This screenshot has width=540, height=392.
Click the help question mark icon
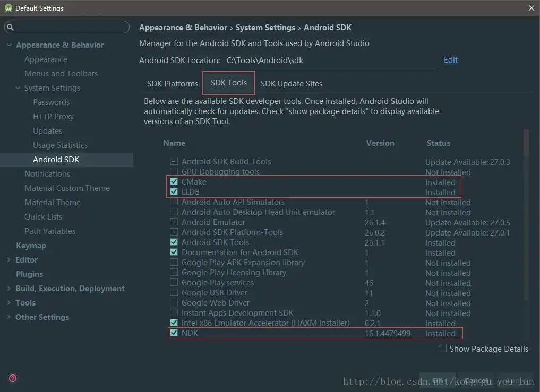[x=13, y=378]
